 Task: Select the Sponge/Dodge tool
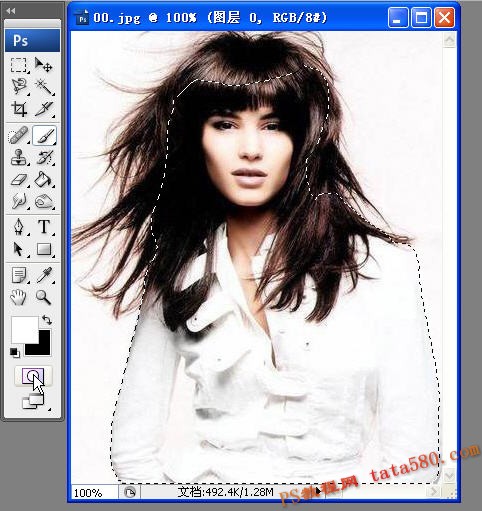(44, 201)
